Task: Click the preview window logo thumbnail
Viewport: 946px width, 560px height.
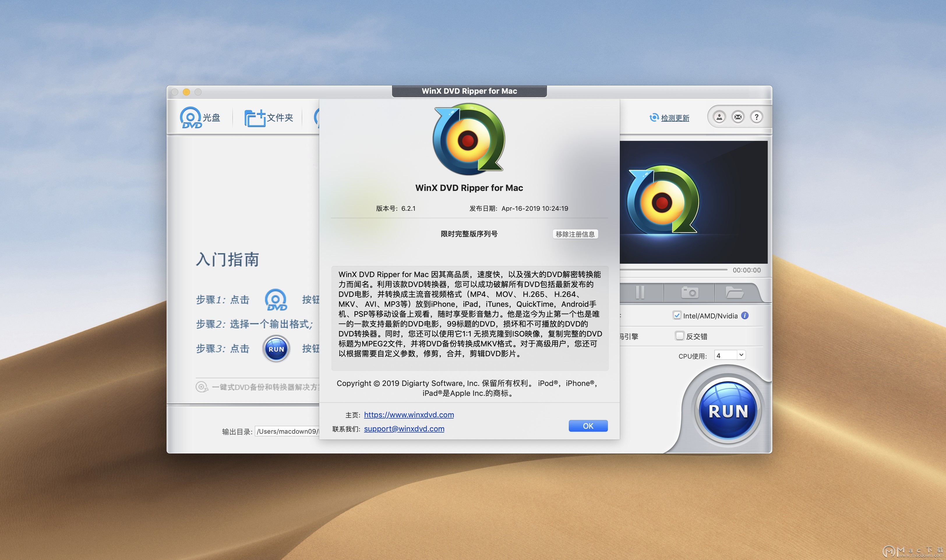Action: [x=663, y=200]
